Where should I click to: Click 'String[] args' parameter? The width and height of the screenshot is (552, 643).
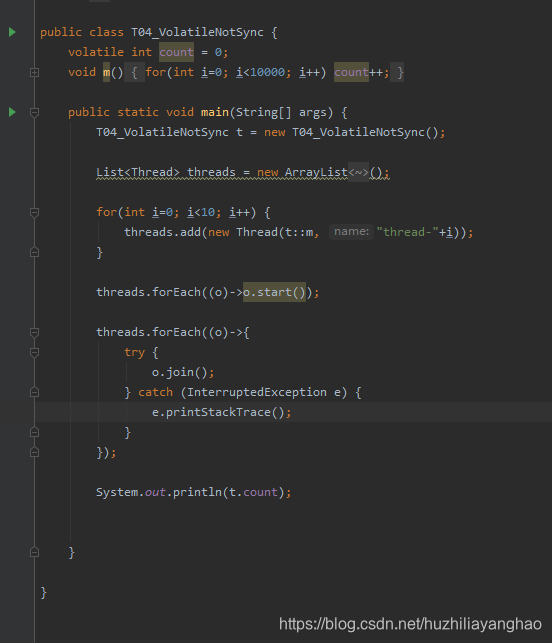point(281,112)
